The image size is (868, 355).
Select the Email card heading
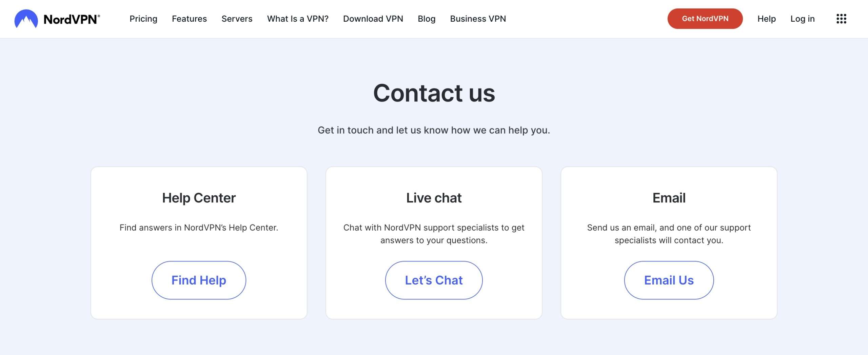(x=669, y=198)
